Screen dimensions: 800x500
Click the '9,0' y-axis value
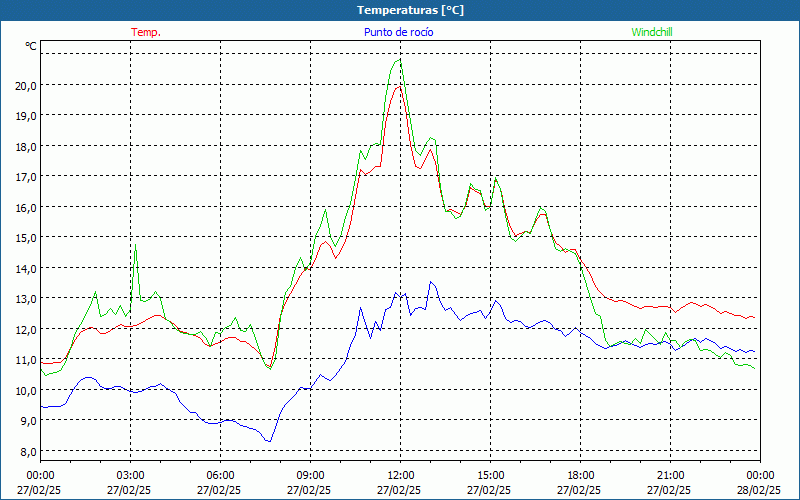pyautogui.click(x=28, y=421)
